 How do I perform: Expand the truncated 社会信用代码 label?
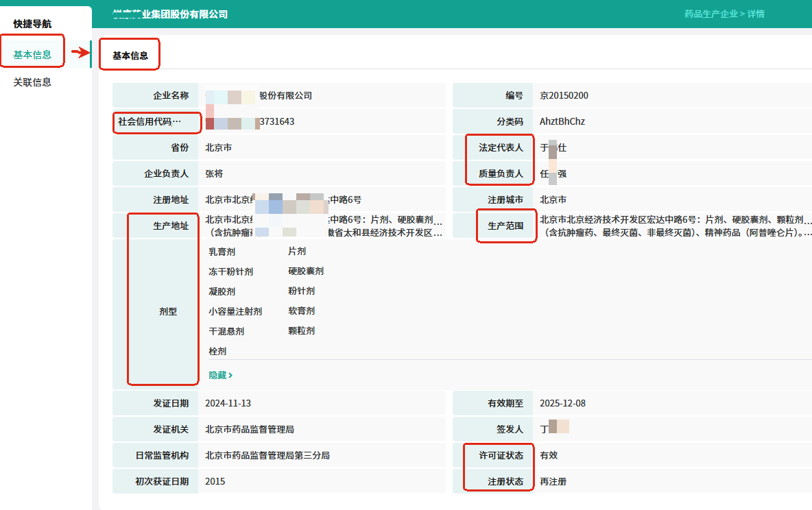(x=150, y=122)
